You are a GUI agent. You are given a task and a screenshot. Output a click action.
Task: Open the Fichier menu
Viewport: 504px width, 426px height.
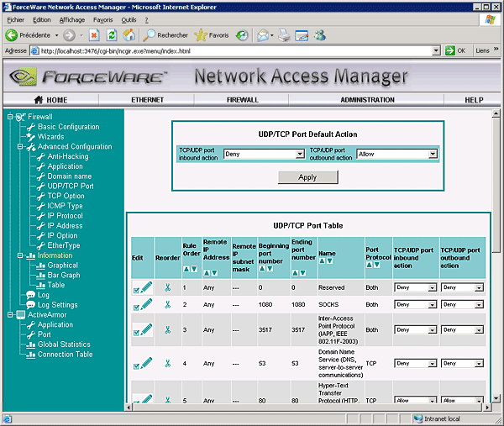(x=15, y=20)
